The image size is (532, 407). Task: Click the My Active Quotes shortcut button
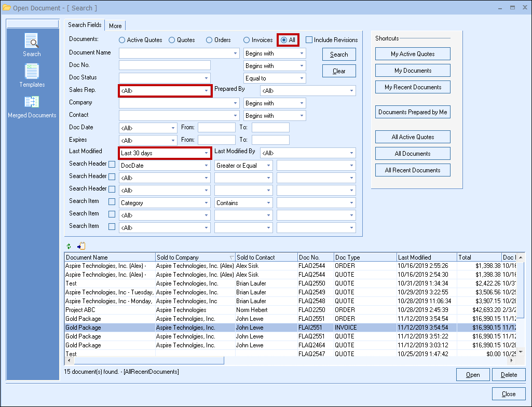[413, 54]
